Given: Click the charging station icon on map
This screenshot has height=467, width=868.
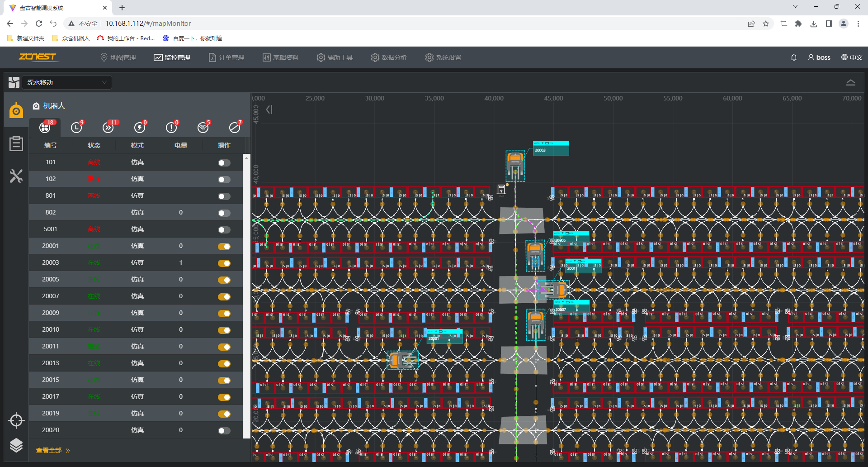Looking at the screenshot, I should tap(501, 190).
